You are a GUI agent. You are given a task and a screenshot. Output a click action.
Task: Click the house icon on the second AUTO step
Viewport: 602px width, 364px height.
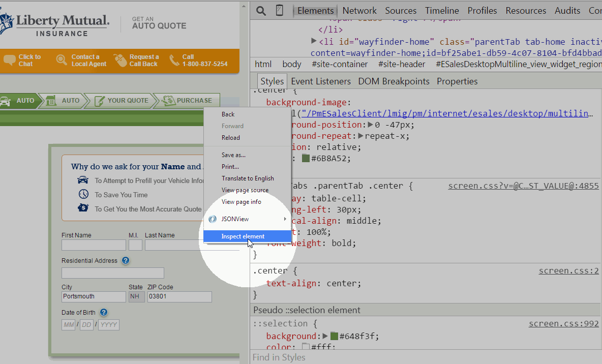click(51, 101)
